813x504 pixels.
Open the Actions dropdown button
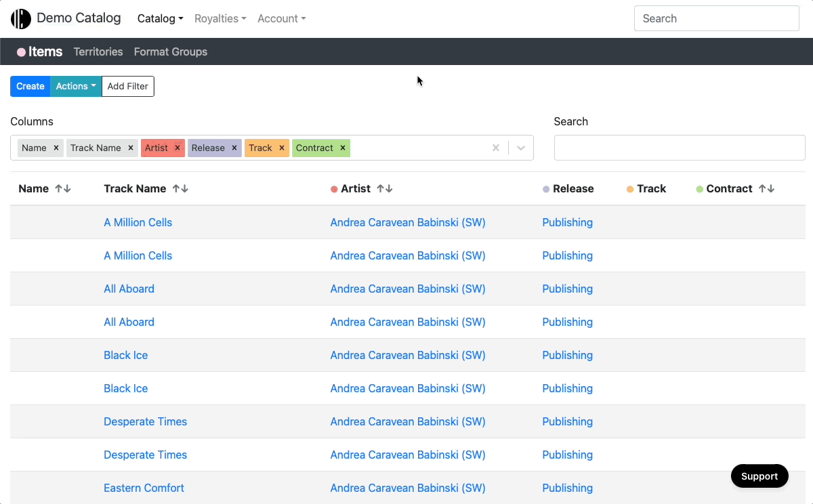point(76,86)
